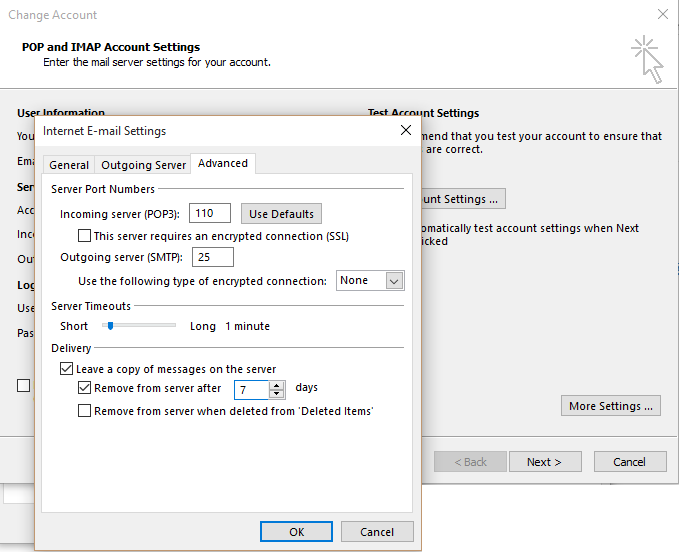The width and height of the screenshot is (679, 552).
Task: Switch to the General tab
Action: 69,165
